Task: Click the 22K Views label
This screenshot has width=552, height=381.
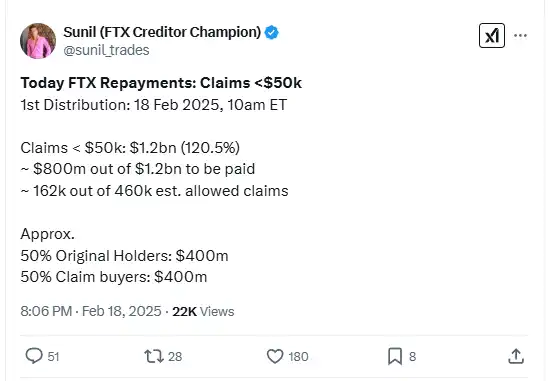Action: 203,311
